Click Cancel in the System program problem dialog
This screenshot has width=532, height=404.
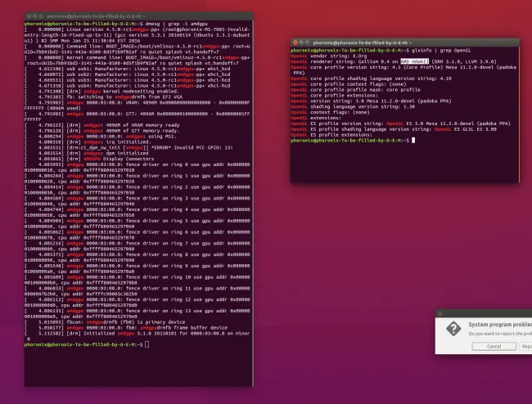pyautogui.click(x=494, y=346)
